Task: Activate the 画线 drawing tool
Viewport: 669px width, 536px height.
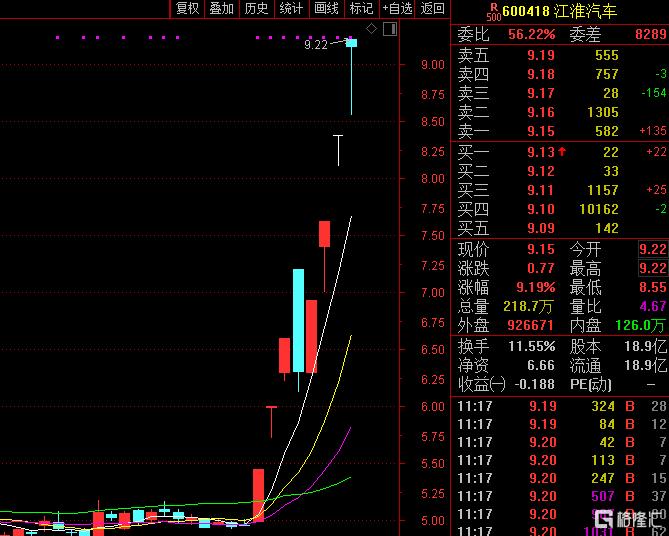Action: pos(326,9)
